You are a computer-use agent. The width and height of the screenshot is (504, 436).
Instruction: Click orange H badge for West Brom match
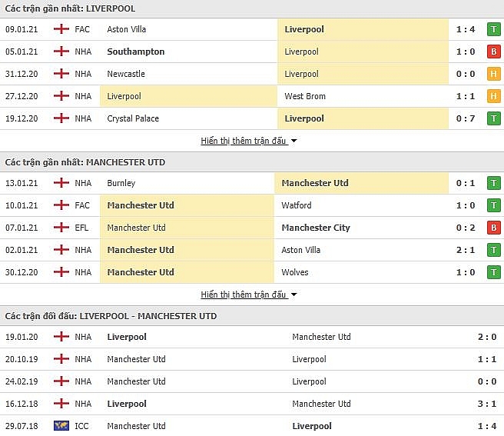494,96
